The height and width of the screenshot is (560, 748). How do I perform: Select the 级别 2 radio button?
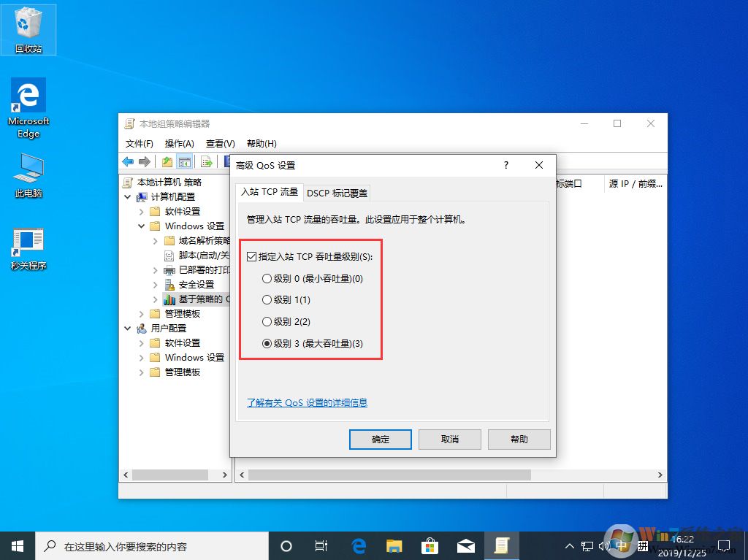pyautogui.click(x=267, y=321)
